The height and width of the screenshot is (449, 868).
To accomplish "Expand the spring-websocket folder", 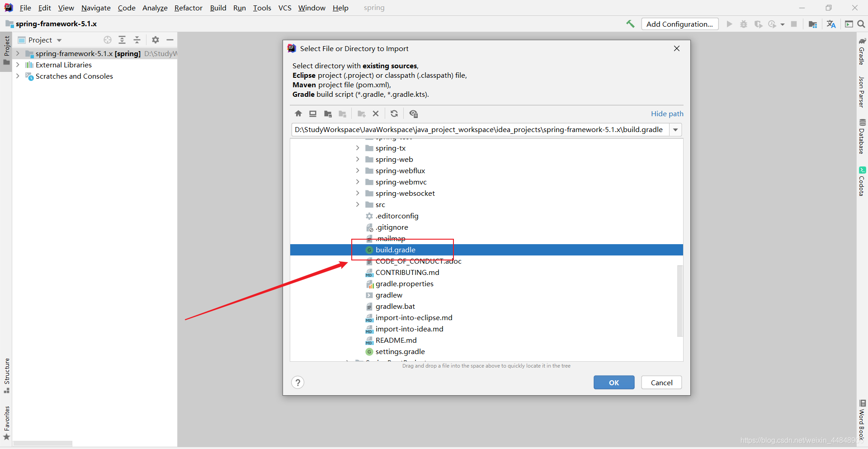I will pyautogui.click(x=358, y=193).
